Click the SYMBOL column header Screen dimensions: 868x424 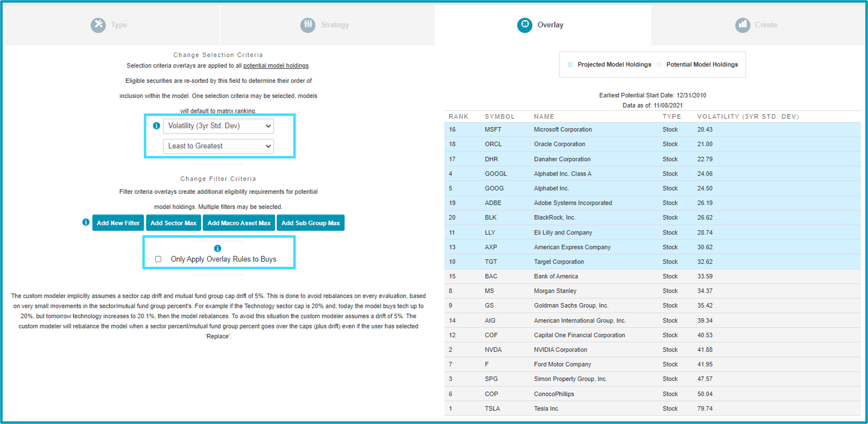499,117
